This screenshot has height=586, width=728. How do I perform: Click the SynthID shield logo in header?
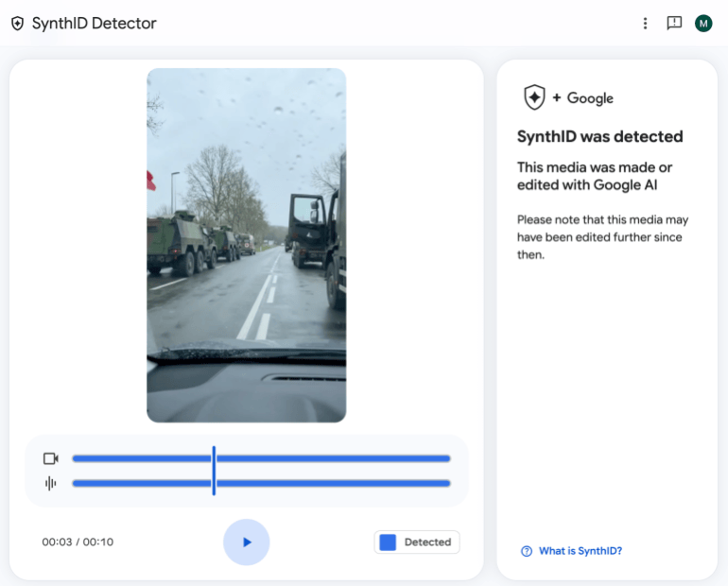click(18, 24)
